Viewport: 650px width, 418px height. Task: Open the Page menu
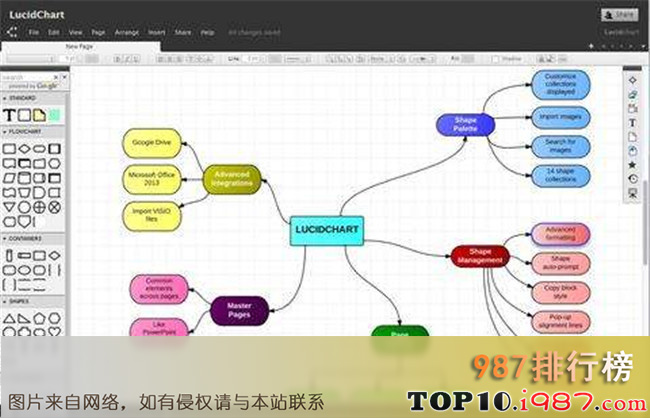(x=98, y=32)
